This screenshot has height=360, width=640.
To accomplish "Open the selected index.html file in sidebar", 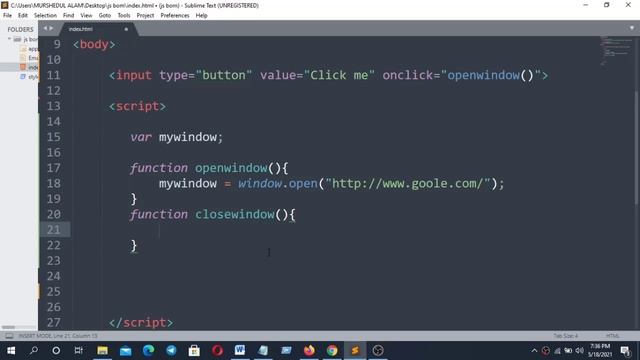I will click(29, 67).
